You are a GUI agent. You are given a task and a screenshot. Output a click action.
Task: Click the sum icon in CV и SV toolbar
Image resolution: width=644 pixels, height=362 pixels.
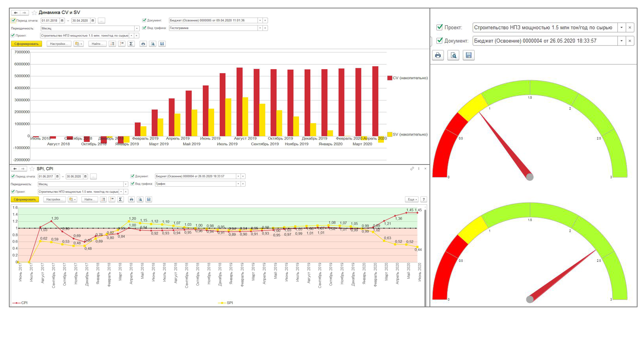pos(131,44)
